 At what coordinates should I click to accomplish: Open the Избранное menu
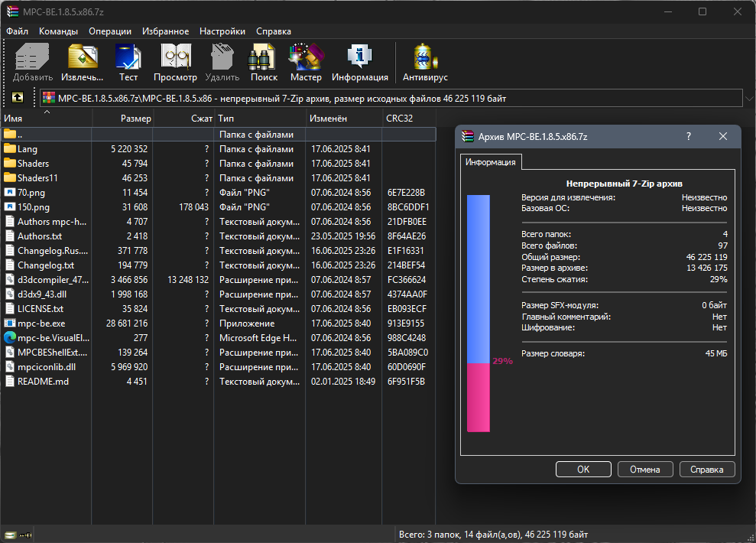[x=165, y=31]
